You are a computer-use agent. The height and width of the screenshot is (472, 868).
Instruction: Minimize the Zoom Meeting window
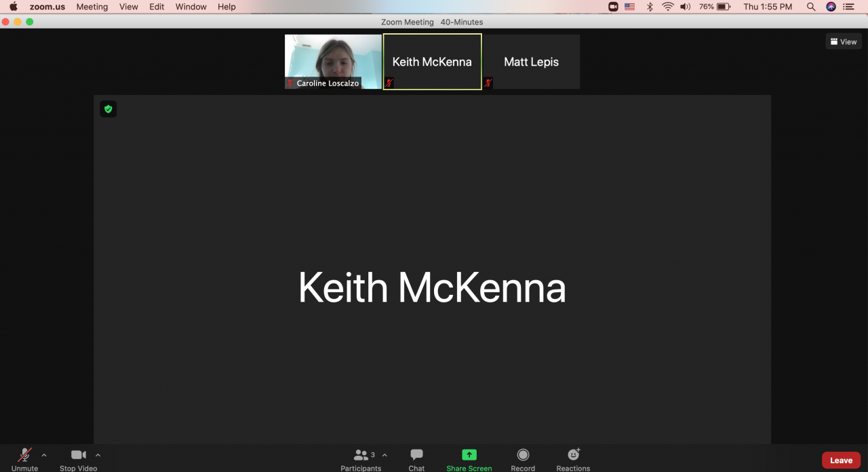(18, 22)
